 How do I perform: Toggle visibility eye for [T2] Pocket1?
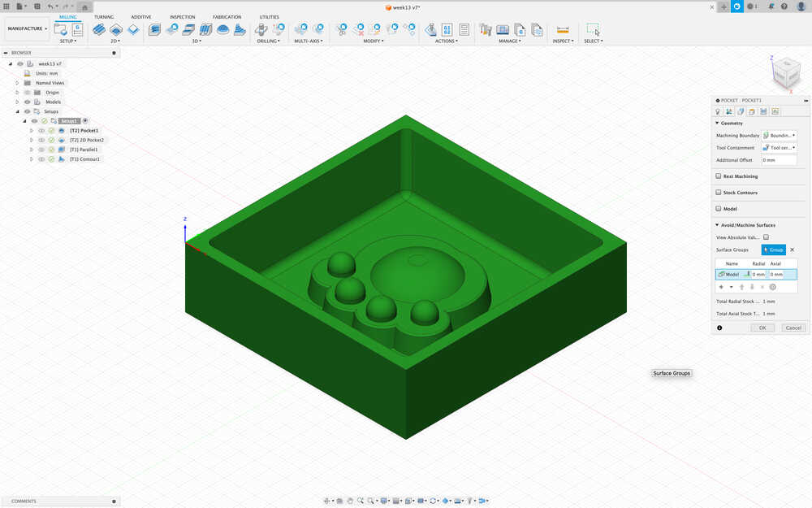tap(42, 131)
